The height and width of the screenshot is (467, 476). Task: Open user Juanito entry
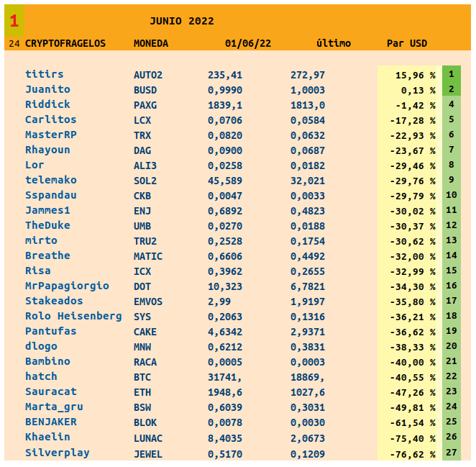(47, 89)
